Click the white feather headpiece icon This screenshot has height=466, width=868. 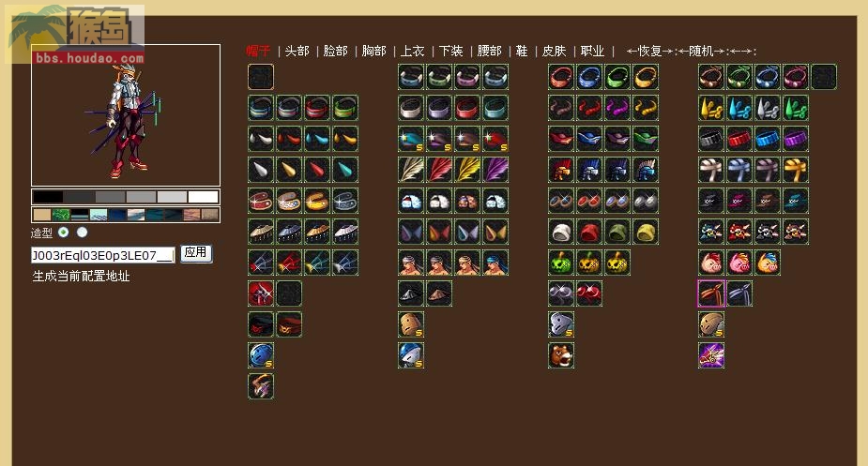tap(411, 170)
